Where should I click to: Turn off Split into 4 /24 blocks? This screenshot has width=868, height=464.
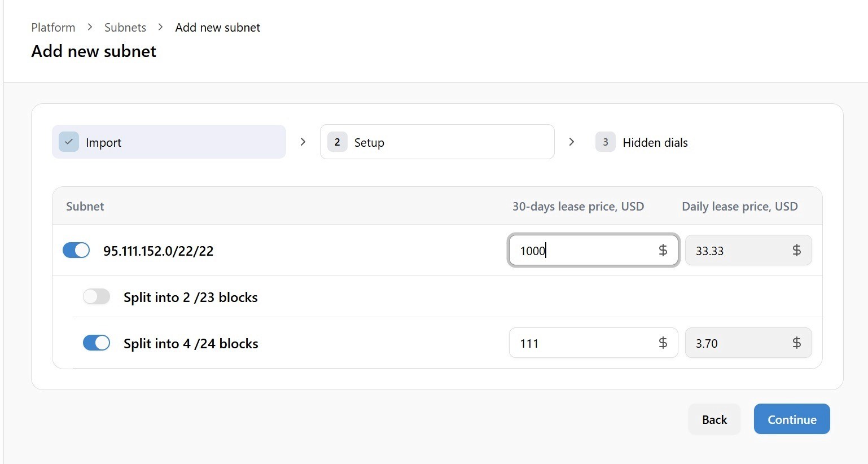tap(97, 343)
